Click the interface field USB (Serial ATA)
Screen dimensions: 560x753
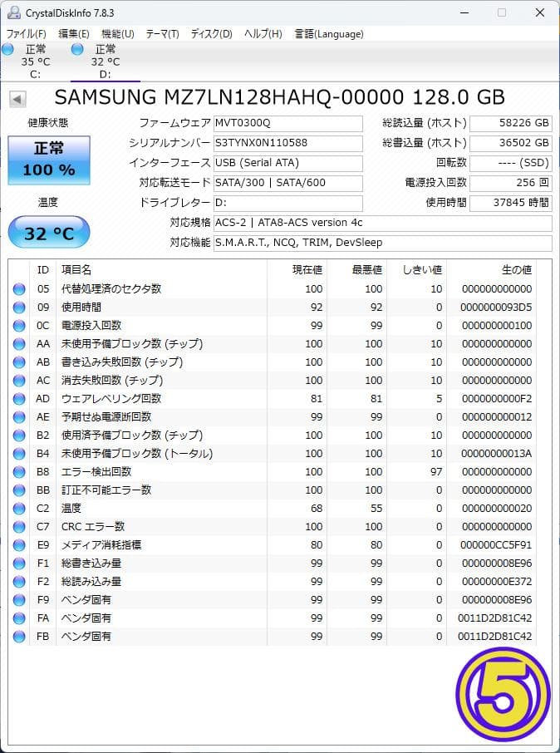pyautogui.click(x=288, y=163)
